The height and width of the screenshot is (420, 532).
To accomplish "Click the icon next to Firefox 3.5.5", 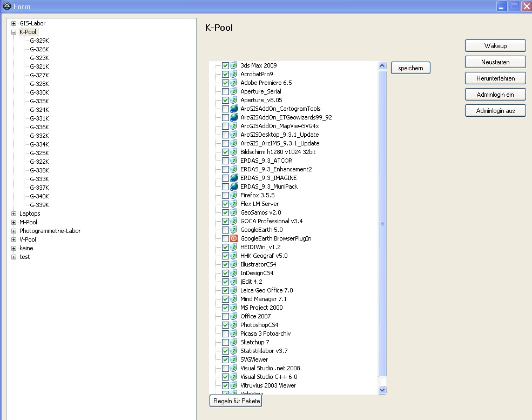I will pos(234,195).
